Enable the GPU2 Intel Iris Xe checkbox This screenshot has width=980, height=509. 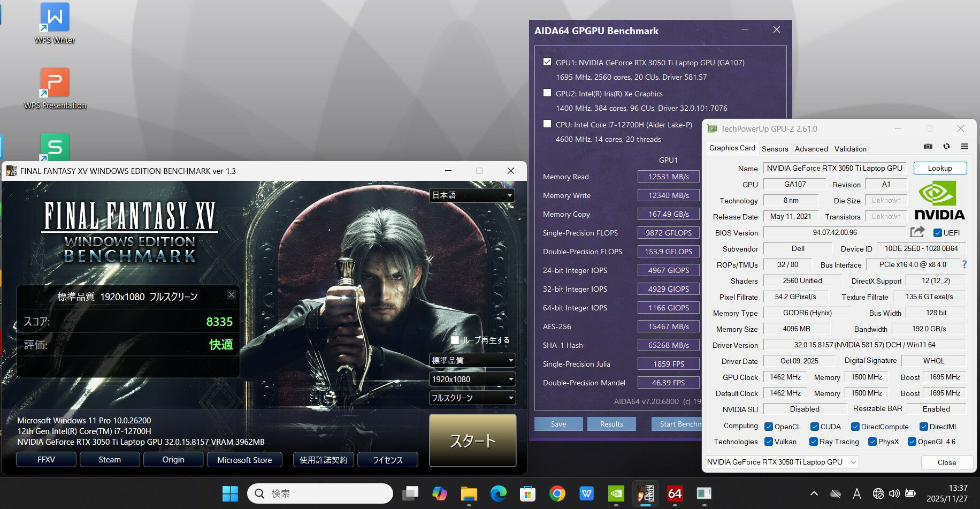coord(547,93)
